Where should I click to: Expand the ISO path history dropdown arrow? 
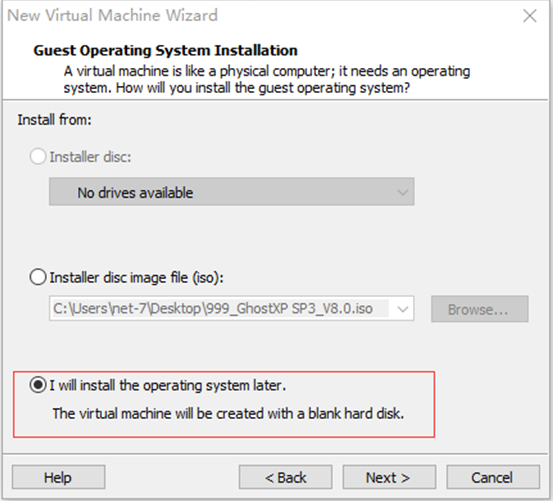click(402, 309)
